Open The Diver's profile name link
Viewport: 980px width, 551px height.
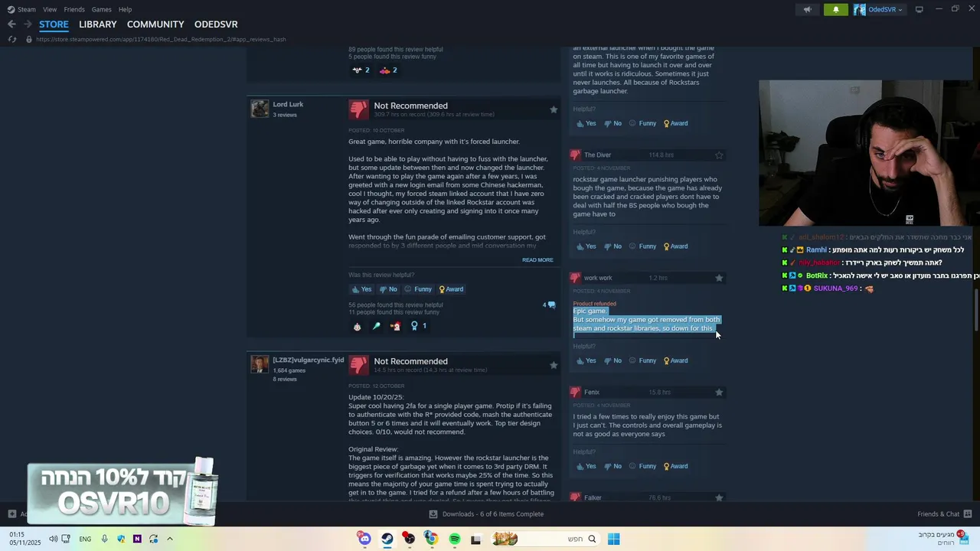coord(597,155)
